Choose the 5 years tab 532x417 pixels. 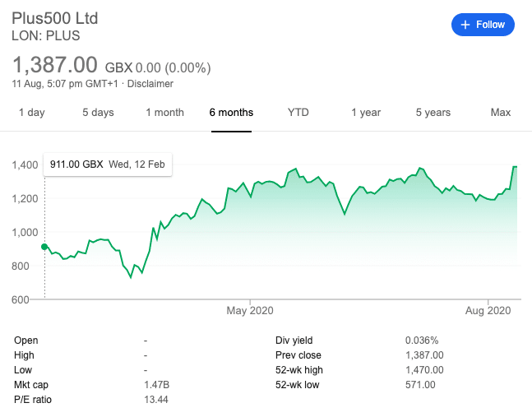(x=433, y=113)
